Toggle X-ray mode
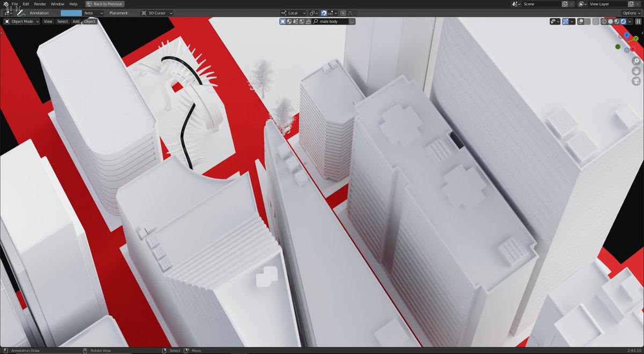Image resolution: width=644 pixels, height=354 pixels. (596, 21)
